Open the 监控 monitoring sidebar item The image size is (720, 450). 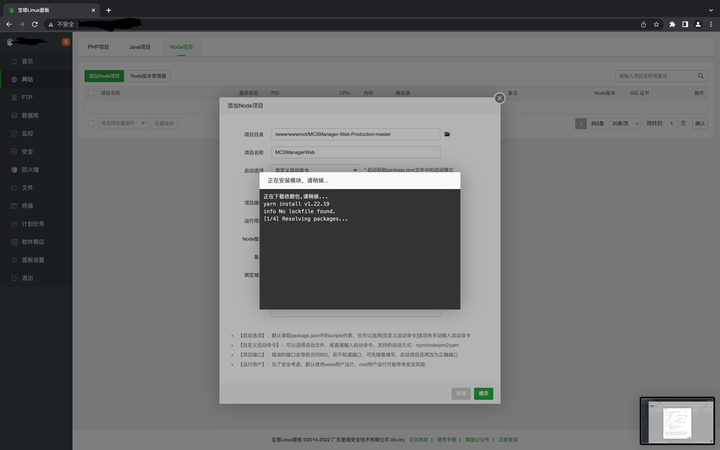(36, 134)
